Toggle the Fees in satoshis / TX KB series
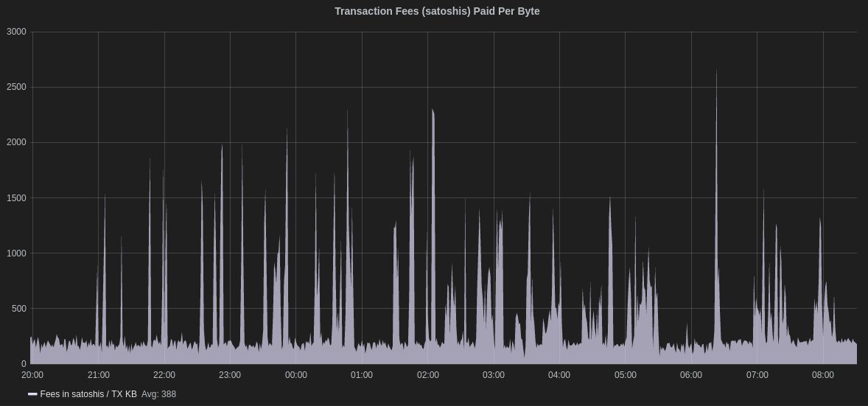 88,393
